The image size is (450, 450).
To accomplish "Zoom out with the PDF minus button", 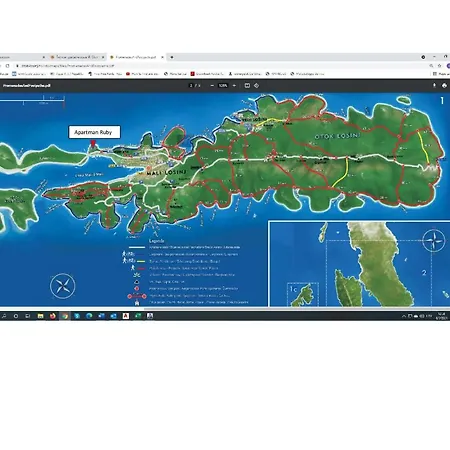I will pyautogui.click(x=212, y=86).
